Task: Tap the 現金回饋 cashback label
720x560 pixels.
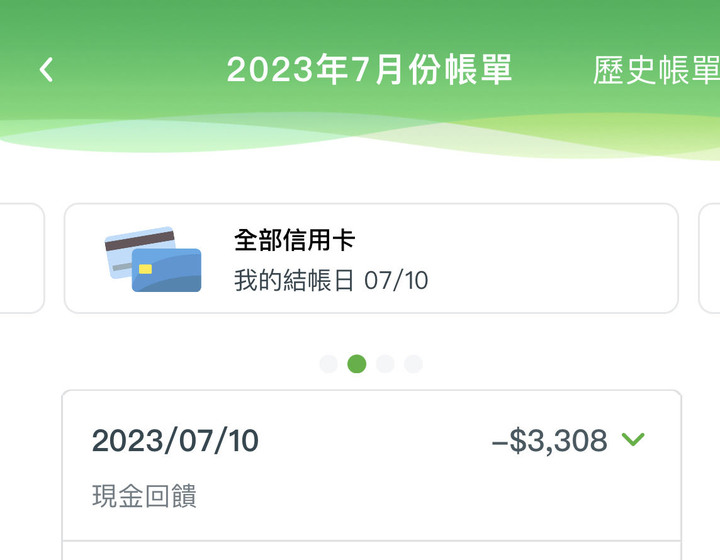Action: point(144,497)
